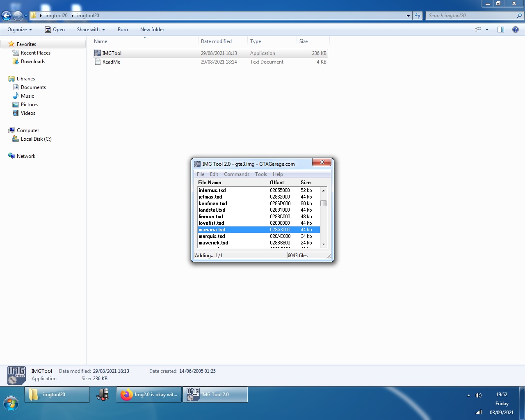Click the folder icon in address bar
The width and height of the screenshot is (525, 420).
click(34, 16)
